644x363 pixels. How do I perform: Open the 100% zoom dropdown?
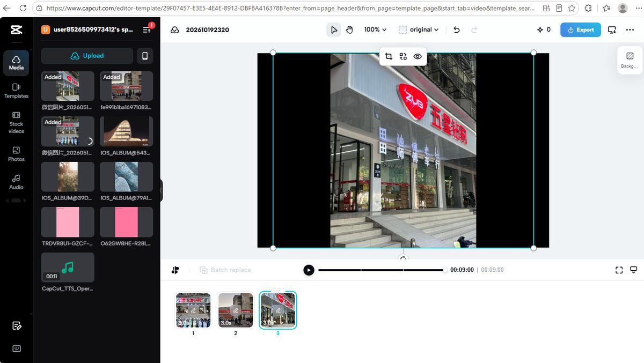pos(375,29)
